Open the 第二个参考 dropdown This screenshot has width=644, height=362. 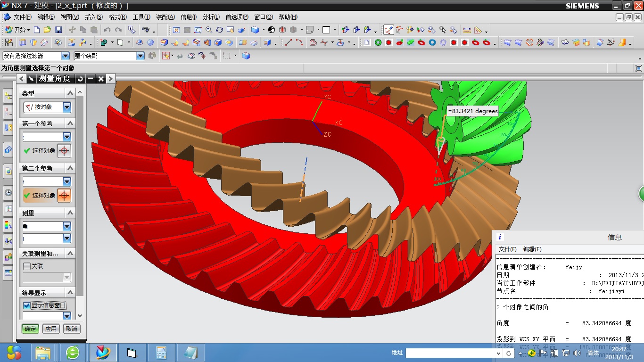tap(66, 181)
